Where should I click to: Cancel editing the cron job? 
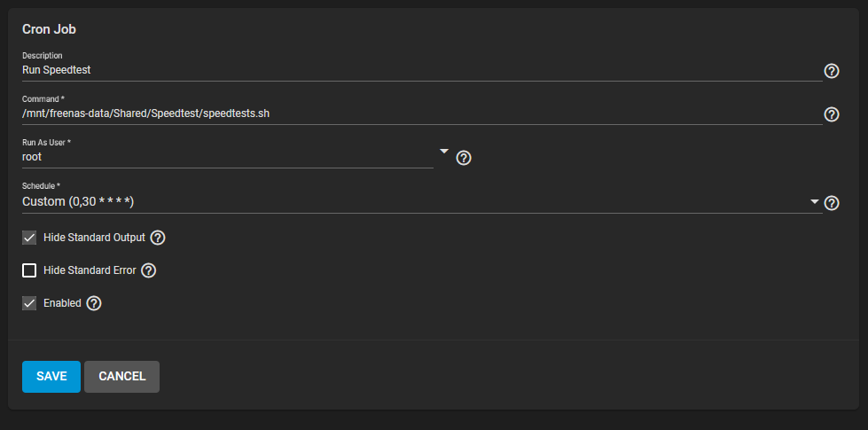click(x=121, y=377)
